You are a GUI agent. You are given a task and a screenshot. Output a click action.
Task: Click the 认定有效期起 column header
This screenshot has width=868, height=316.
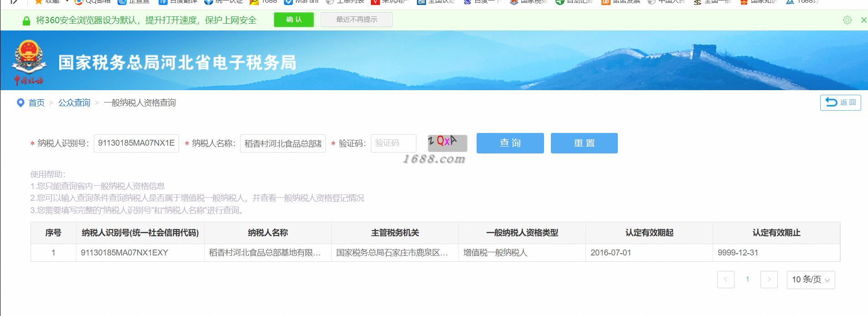pyautogui.click(x=649, y=233)
